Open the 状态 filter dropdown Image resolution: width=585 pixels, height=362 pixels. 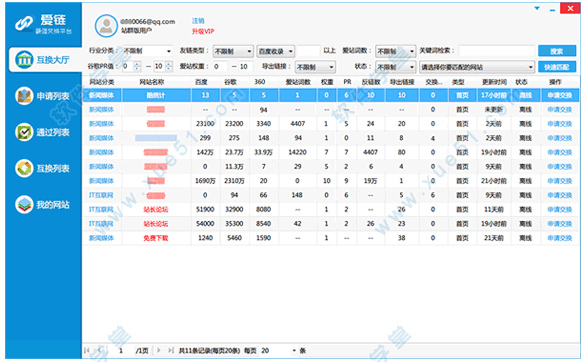point(395,67)
